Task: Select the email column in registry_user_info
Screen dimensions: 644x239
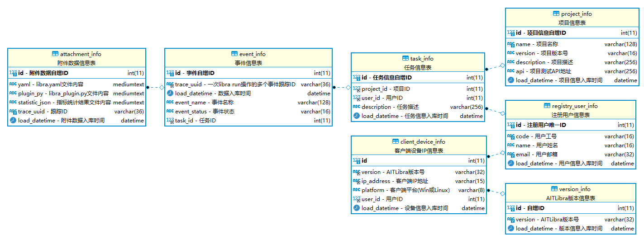Action: pyautogui.click(x=571, y=155)
